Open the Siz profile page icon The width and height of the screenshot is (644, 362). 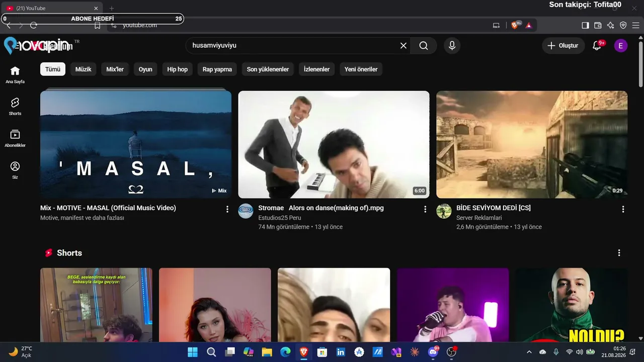click(x=15, y=170)
